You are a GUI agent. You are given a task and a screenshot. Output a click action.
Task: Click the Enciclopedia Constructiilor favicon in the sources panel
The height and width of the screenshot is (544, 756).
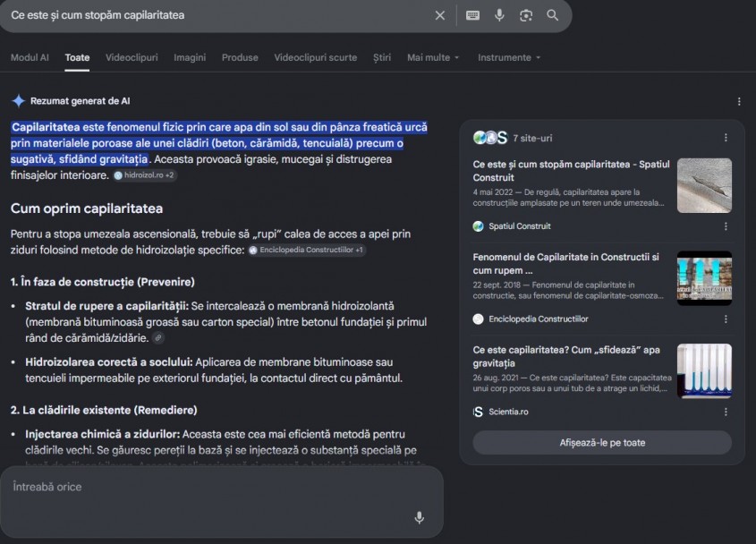[x=479, y=319]
